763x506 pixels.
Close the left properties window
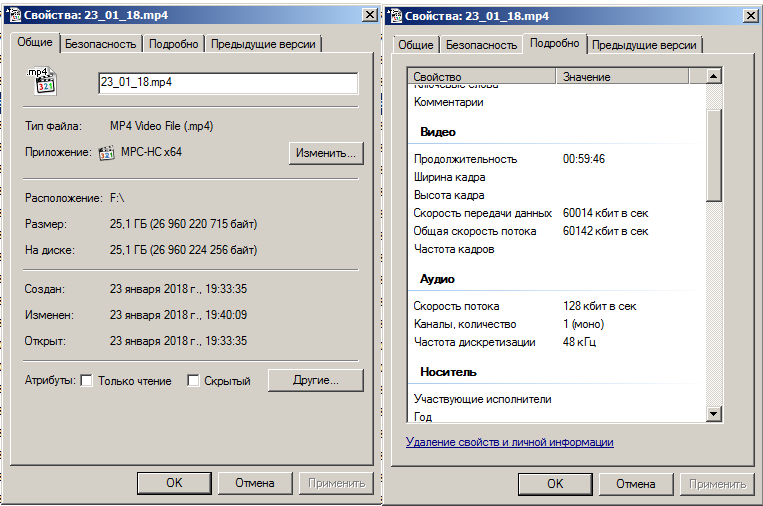[370, 16]
